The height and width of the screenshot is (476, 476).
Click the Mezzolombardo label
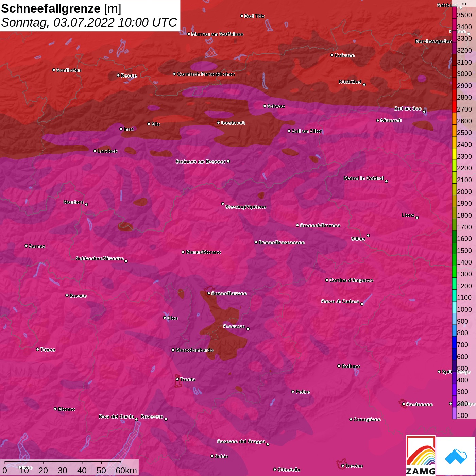click(x=194, y=350)
